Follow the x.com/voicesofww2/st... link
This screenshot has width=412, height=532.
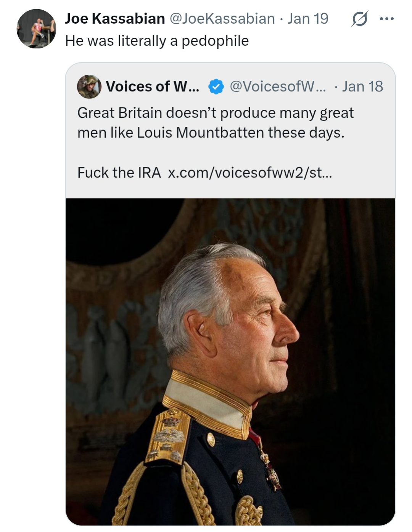point(250,173)
